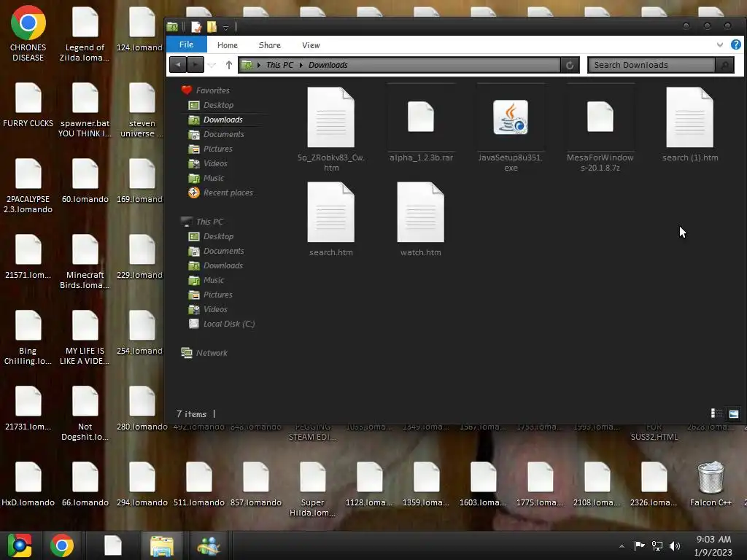Select the watch.htm file
This screenshot has height=560, width=747.
pos(421,219)
